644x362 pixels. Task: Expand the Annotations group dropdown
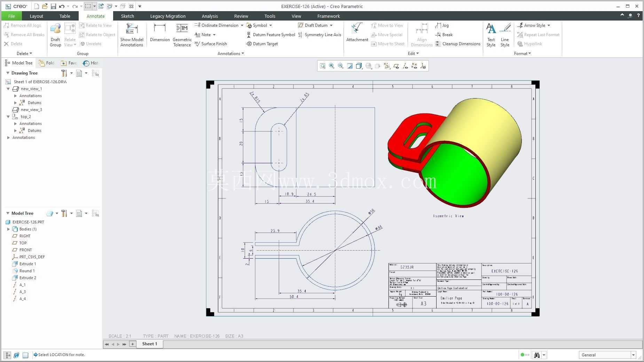pos(230,54)
